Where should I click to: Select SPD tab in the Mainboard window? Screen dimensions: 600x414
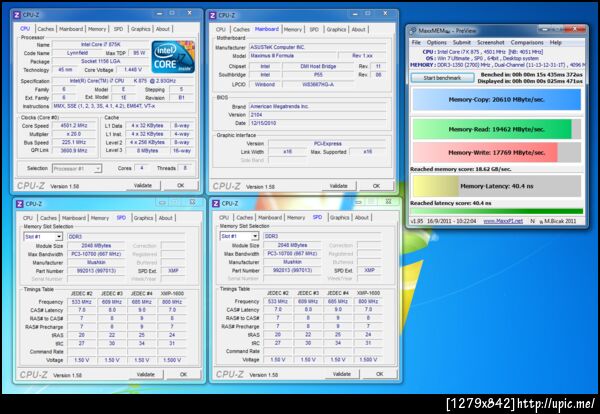[x=314, y=29]
